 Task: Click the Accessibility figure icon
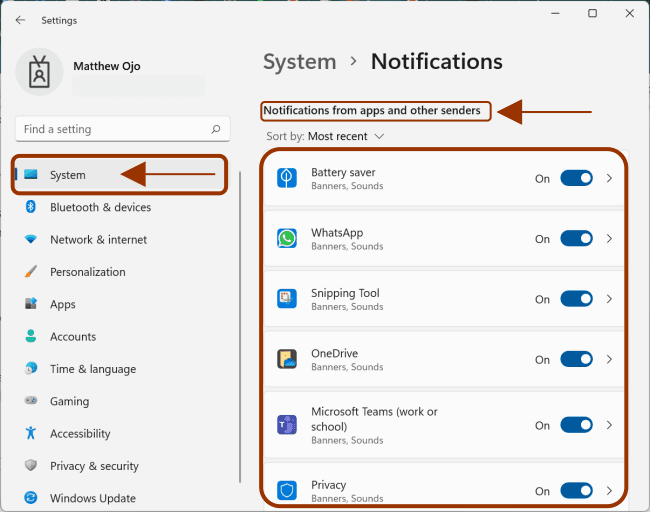click(31, 433)
